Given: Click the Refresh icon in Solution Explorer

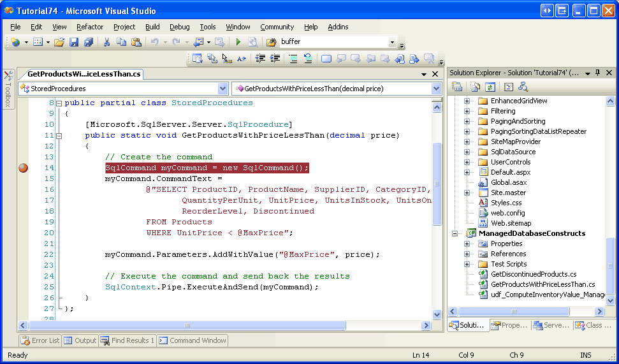Looking at the screenshot, I should click(x=490, y=87).
